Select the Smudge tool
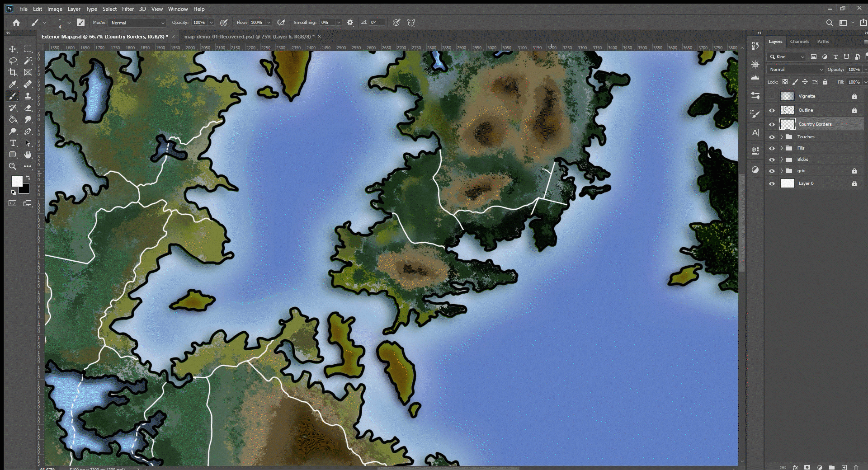This screenshot has height=470, width=868. [x=28, y=119]
